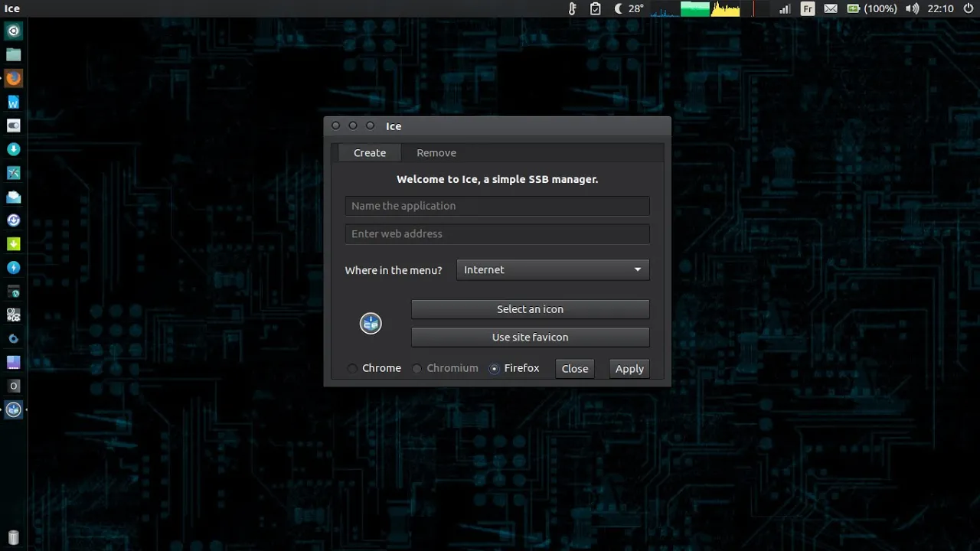The image size is (980, 551).
Task: Switch to the Create tab
Action: click(370, 153)
